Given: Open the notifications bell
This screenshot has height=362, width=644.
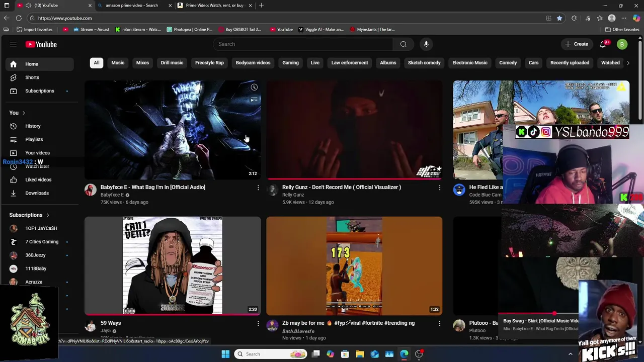Looking at the screenshot, I should [603, 44].
